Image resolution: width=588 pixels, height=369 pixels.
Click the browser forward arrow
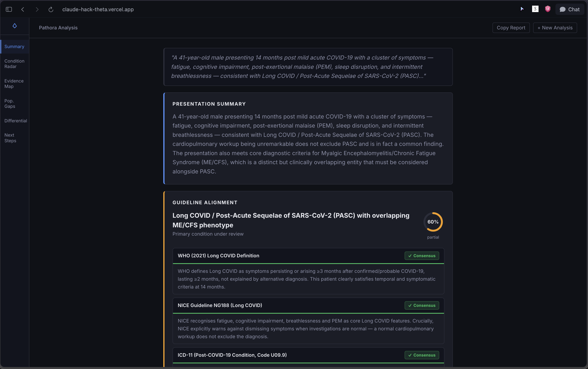[37, 9]
